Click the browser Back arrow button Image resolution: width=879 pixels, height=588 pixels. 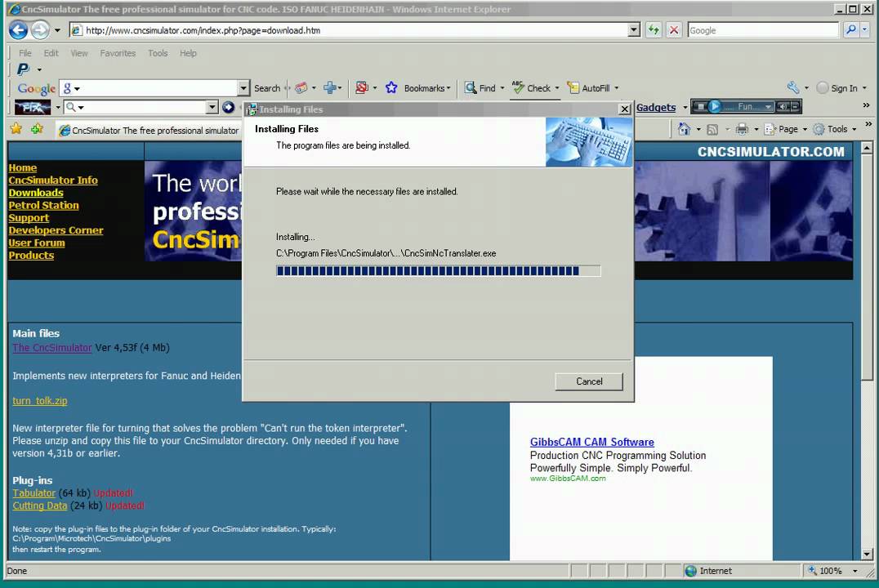click(18, 29)
